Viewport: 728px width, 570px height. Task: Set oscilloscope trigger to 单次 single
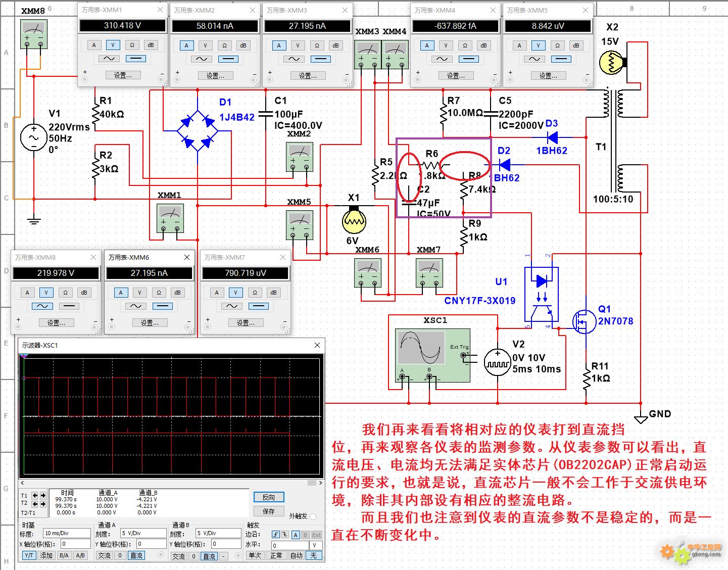[x=255, y=555]
